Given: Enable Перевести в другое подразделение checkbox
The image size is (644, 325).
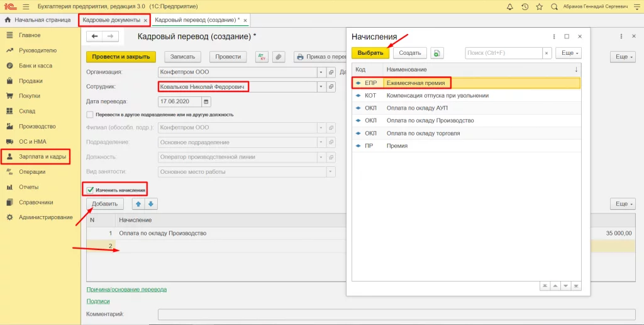Looking at the screenshot, I should pos(89,115).
